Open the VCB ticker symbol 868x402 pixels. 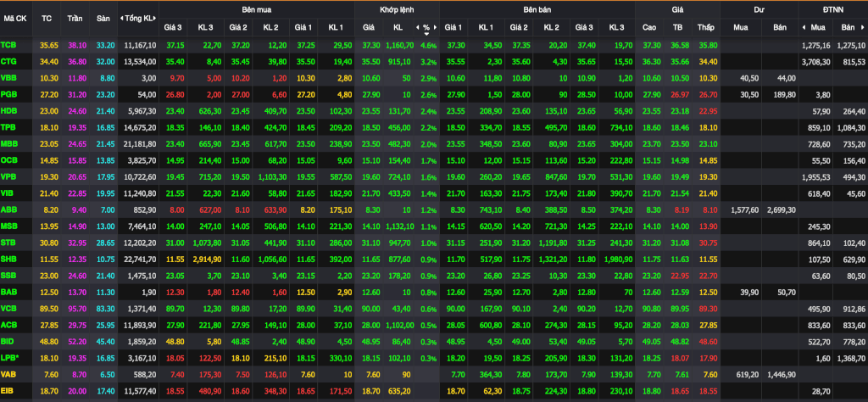(8, 307)
